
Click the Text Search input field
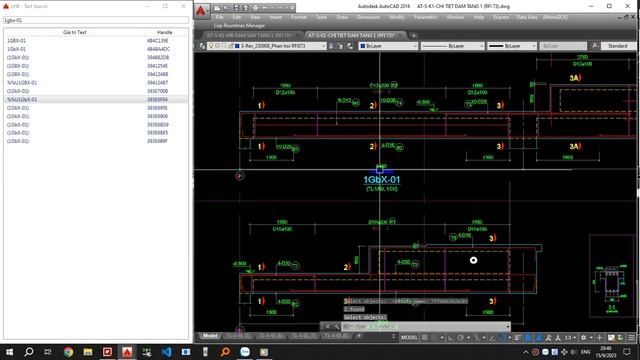(x=96, y=20)
